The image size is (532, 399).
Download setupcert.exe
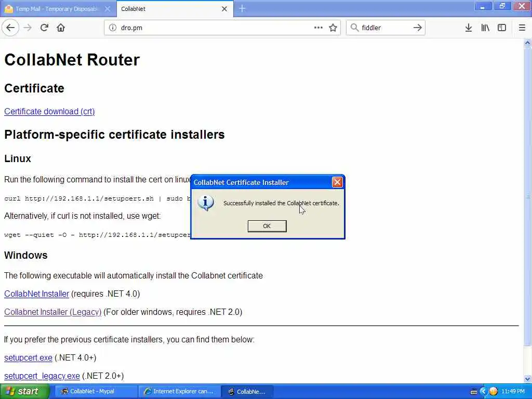tap(28, 357)
